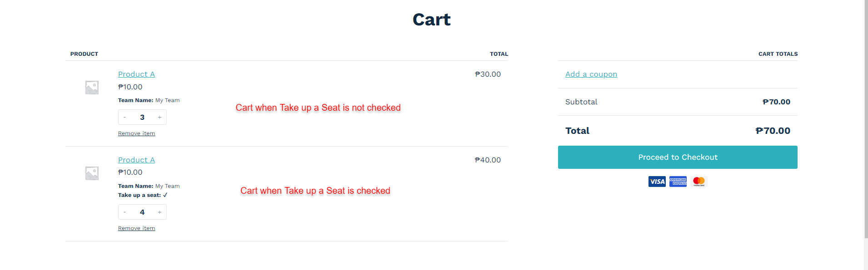Expand the Add a coupon section

(591, 74)
